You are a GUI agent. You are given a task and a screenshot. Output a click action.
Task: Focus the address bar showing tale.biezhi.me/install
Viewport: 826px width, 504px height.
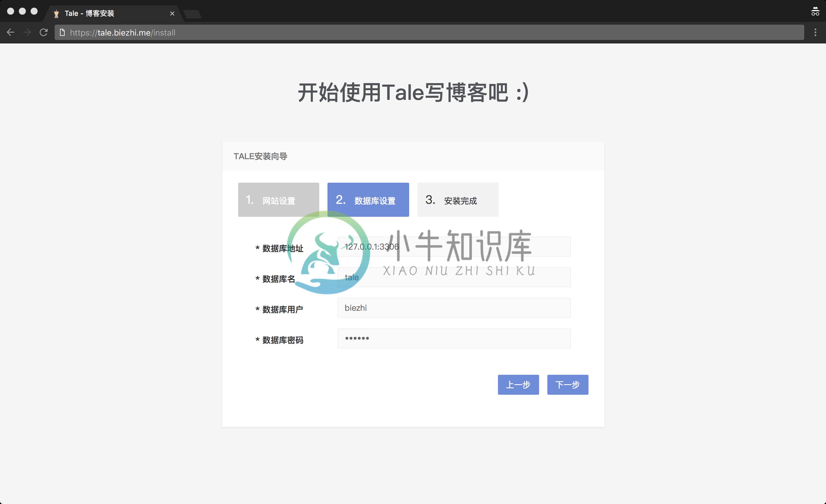429,33
